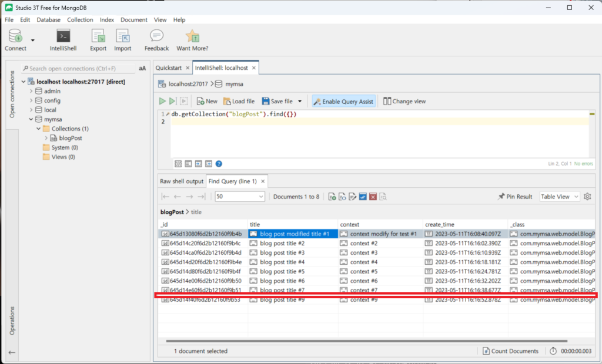Create a New shell script

[207, 101]
